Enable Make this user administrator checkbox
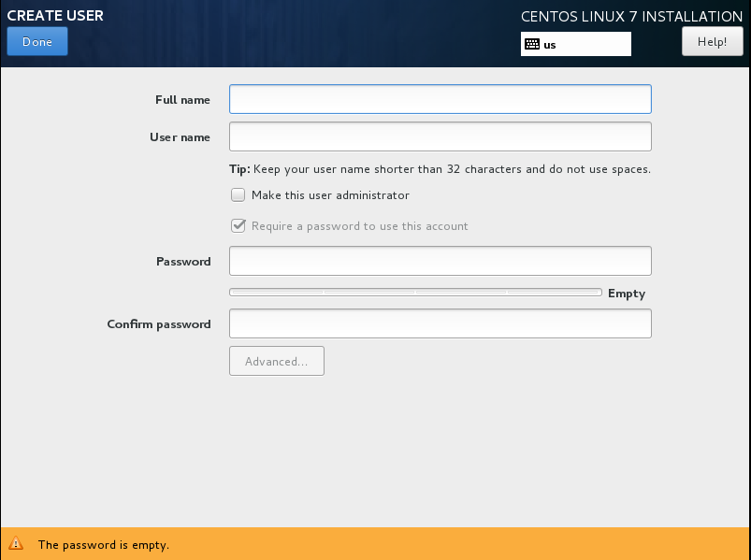 (238, 194)
